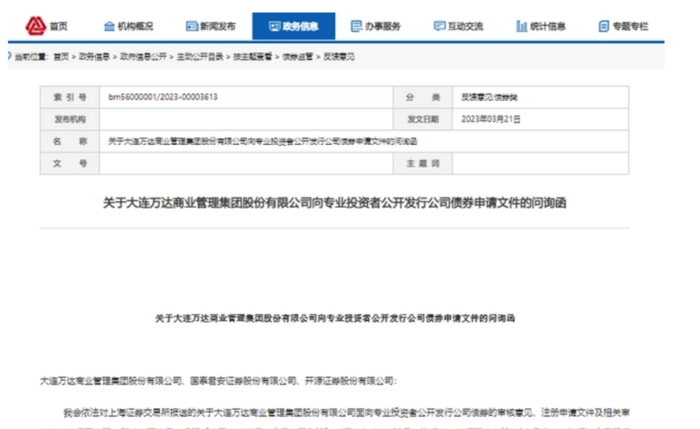The width and height of the screenshot is (700, 429).
Task: Click the 政务信息 monitor icon
Action: [x=273, y=26]
